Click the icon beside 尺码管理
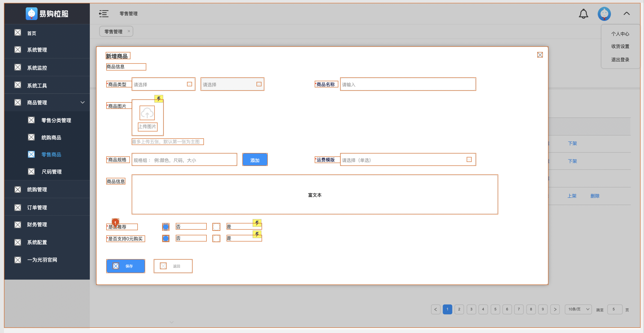 (31, 172)
